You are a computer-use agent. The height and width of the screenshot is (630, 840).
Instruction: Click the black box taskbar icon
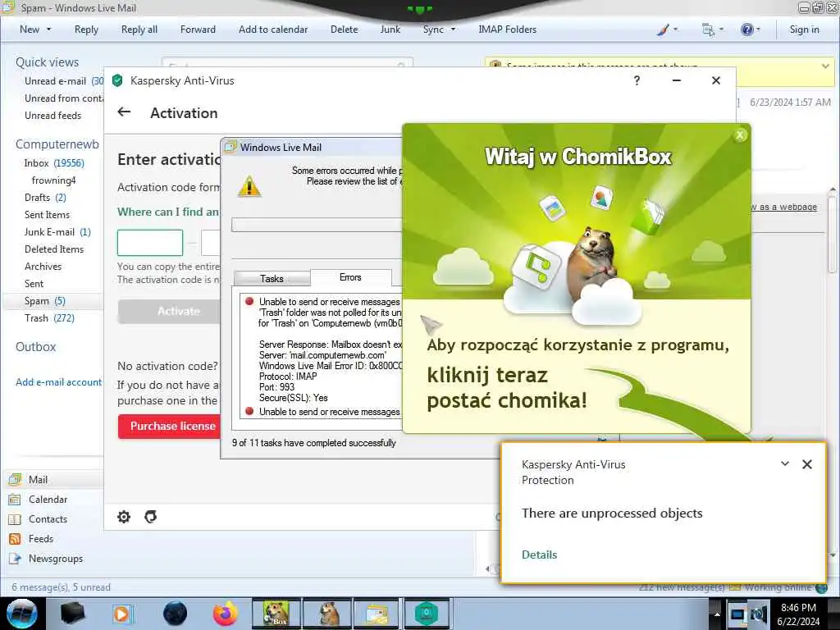click(72, 614)
